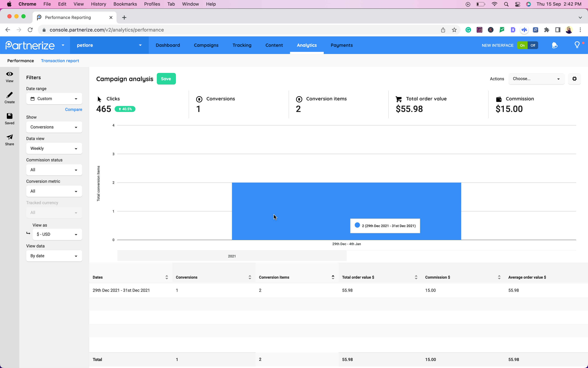Go to the Tracking tab
The height and width of the screenshot is (368, 588).
click(x=242, y=45)
